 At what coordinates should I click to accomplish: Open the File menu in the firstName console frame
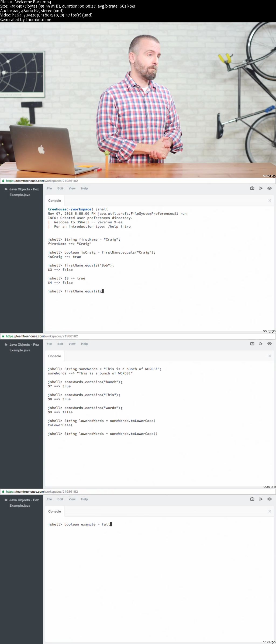49,188
